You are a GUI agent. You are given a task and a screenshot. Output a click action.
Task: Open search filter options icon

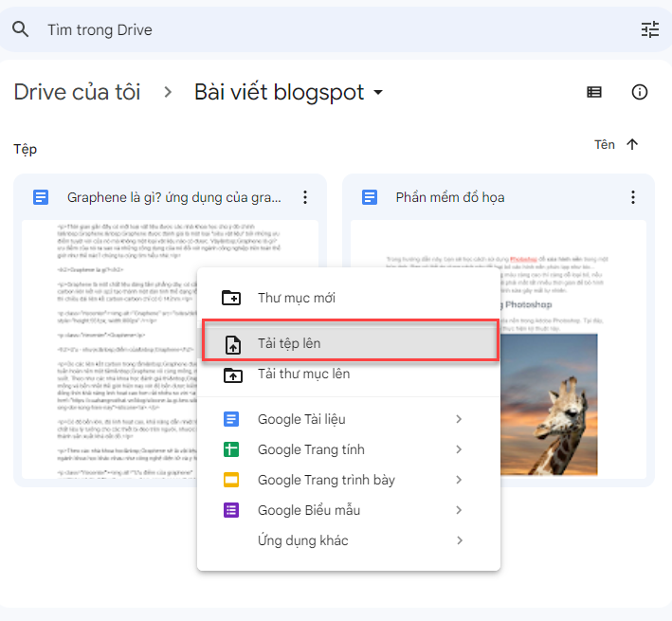(x=649, y=29)
